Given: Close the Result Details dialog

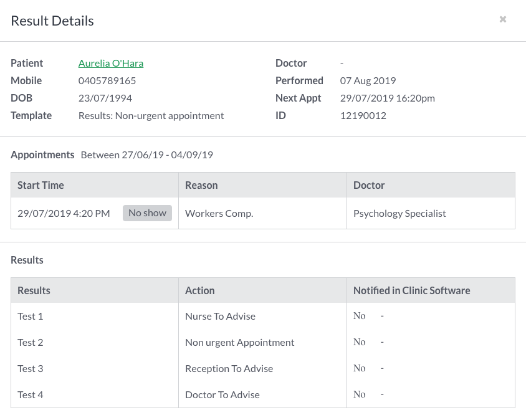Looking at the screenshot, I should 502,19.
